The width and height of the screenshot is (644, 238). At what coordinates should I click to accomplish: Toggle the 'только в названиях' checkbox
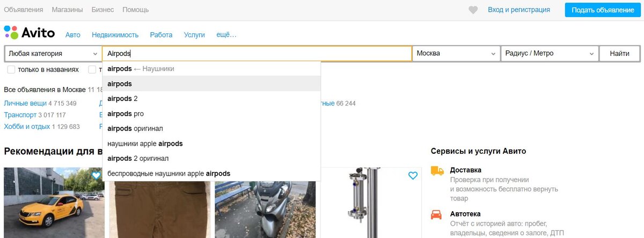click(x=11, y=69)
